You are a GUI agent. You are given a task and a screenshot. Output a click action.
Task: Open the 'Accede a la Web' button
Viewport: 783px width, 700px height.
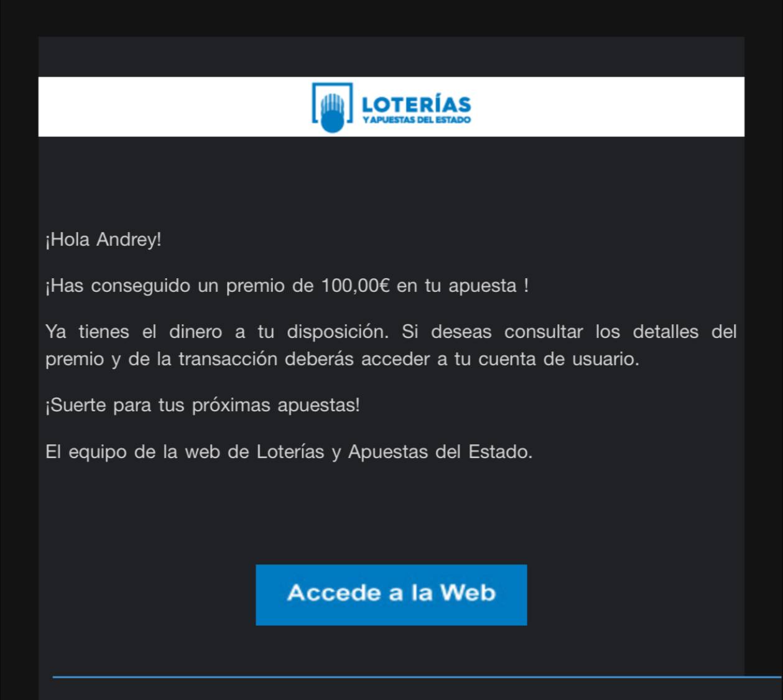click(x=391, y=595)
